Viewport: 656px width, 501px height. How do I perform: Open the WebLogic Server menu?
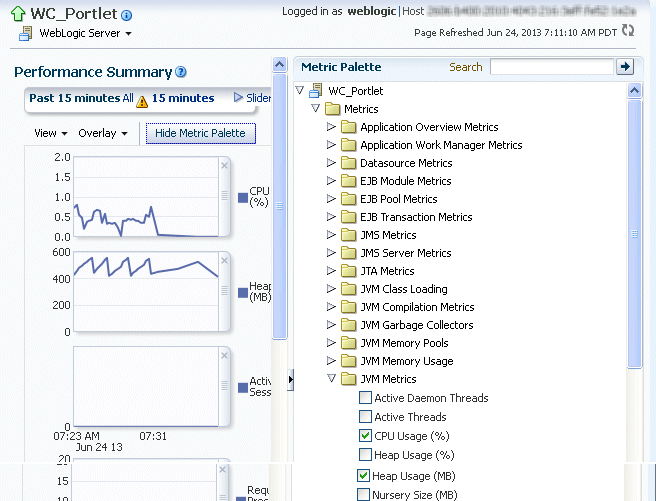click(85, 33)
